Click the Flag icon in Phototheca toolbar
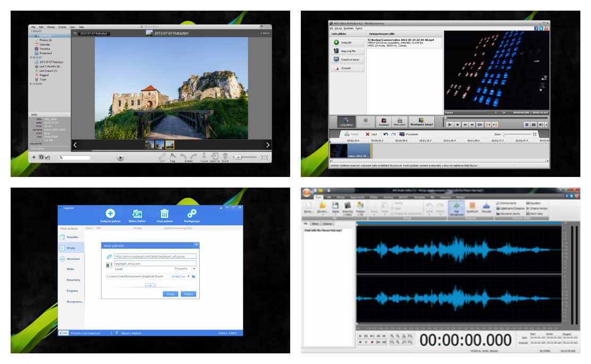This screenshot has width=591, height=364. (x=173, y=156)
